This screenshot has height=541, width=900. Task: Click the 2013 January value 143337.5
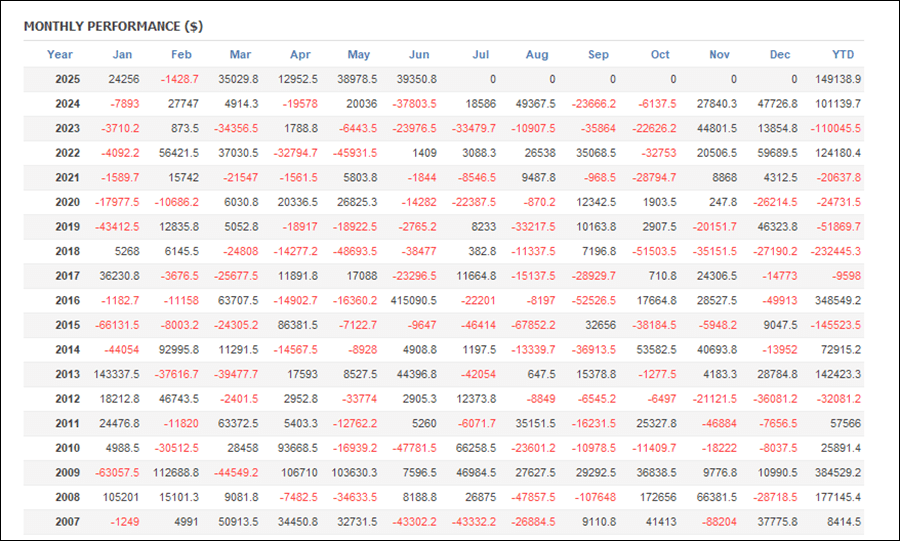point(117,375)
